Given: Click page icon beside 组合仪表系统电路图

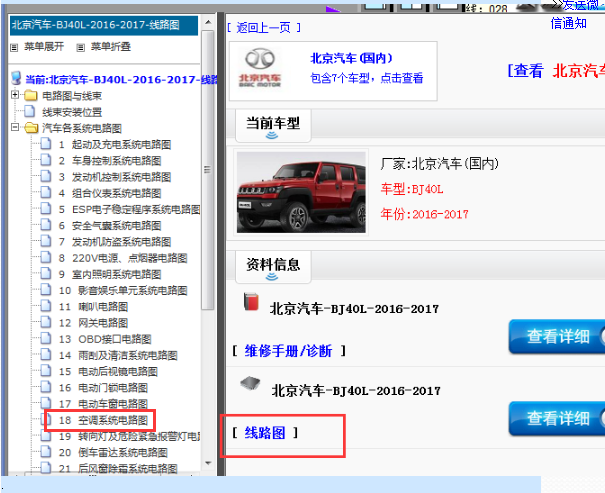Looking at the screenshot, I should coord(46,192).
